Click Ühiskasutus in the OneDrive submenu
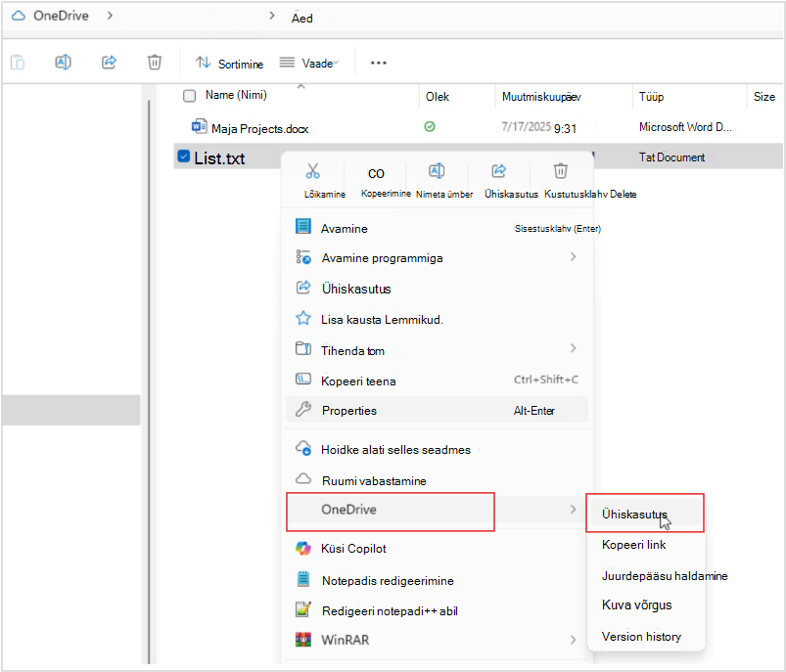This screenshot has height=672, width=786. [646, 514]
